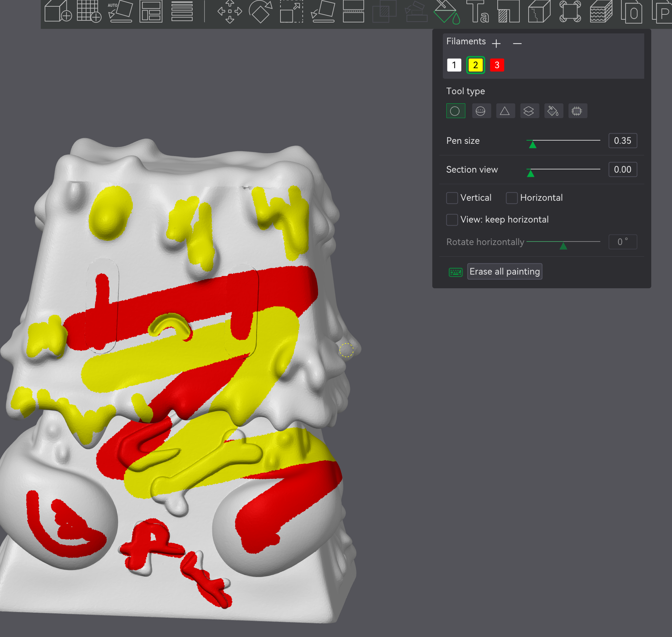This screenshot has height=637, width=672.
Task: Choose yellow filament 2 swatch
Action: (476, 65)
